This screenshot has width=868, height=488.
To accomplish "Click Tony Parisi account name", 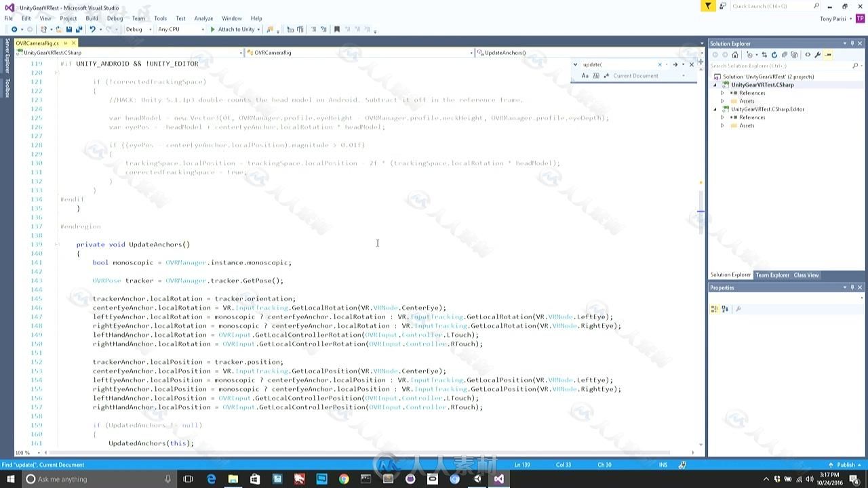I will tap(833, 19).
